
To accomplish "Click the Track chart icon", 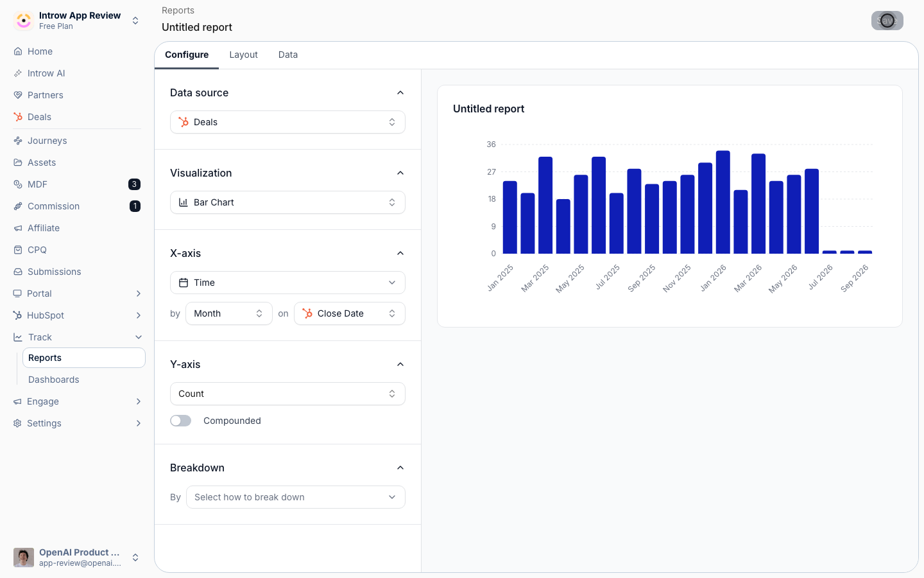I will pos(17,337).
